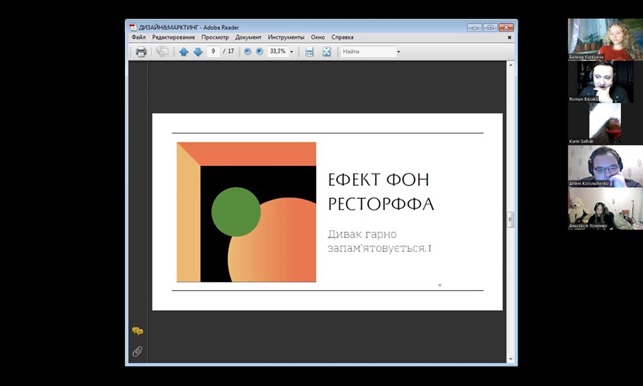Open the Файл menu

(139, 37)
